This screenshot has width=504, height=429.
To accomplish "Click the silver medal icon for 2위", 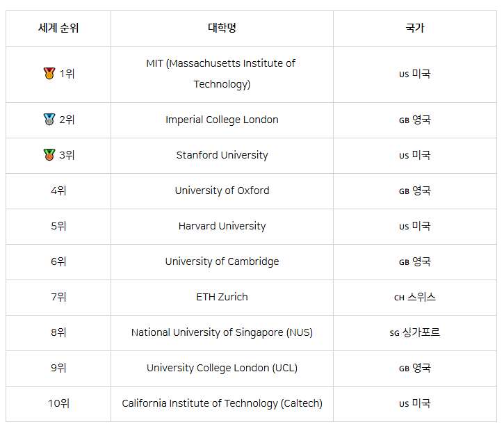I will click(x=49, y=120).
